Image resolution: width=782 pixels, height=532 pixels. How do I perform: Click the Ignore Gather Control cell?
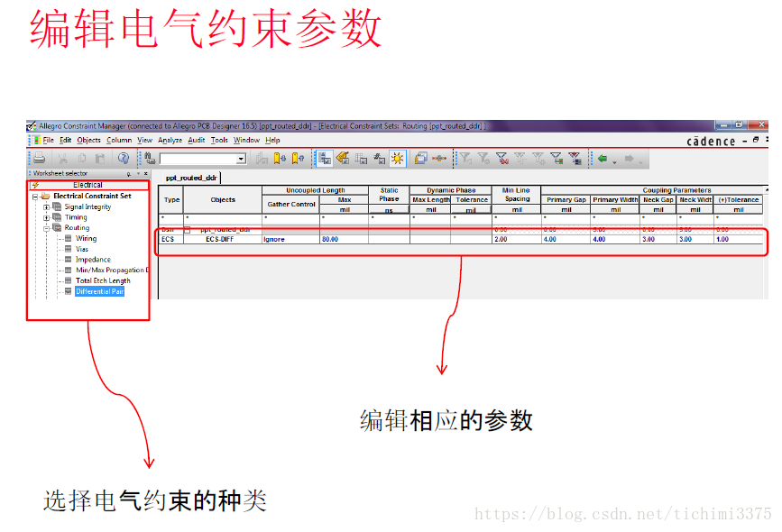click(x=290, y=239)
